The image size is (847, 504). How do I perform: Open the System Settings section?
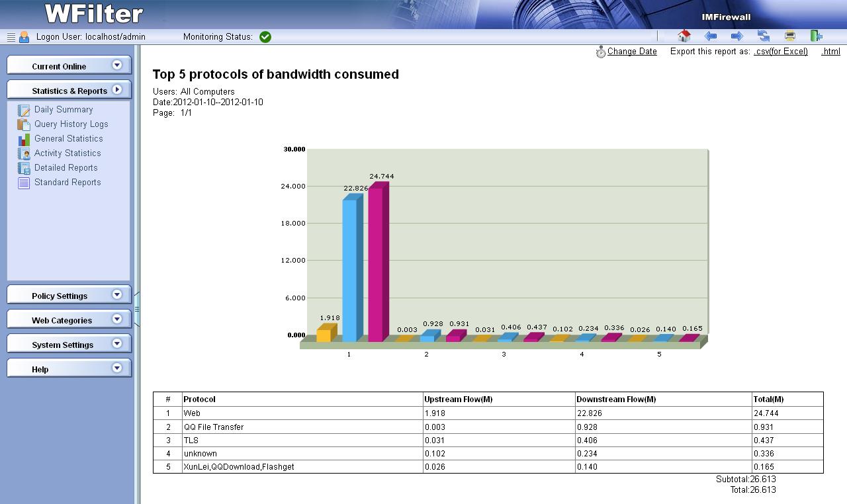69,344
